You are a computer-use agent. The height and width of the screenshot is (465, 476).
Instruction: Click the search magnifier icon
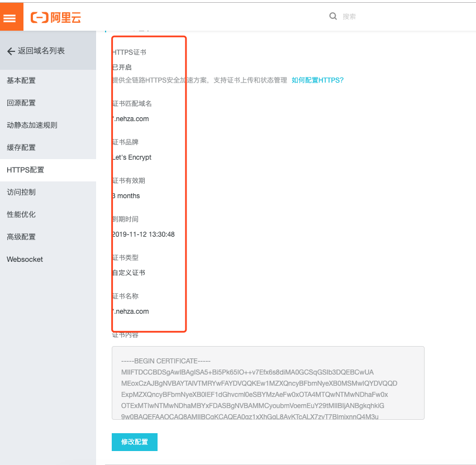333,16
